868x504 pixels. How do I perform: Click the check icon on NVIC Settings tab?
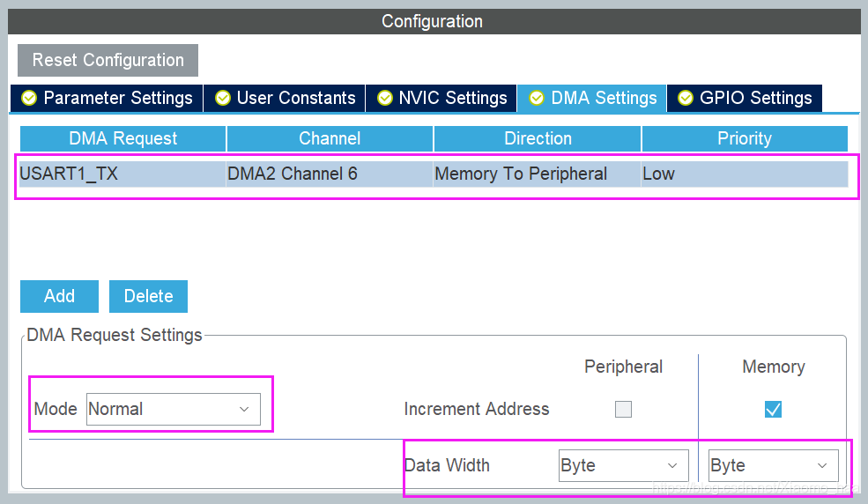[385, 98]
